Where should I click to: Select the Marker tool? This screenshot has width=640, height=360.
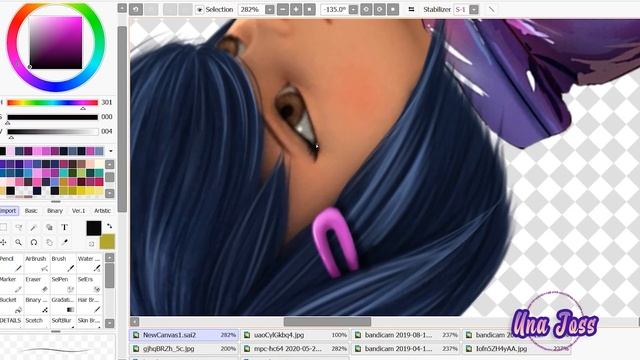(11, 284)
